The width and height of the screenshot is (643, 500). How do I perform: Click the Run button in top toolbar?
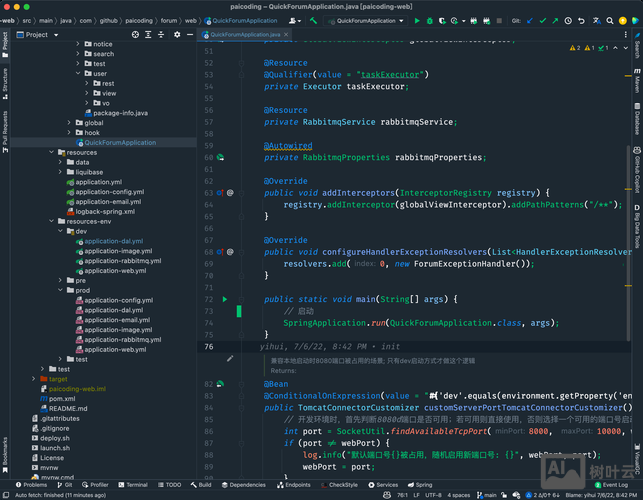[417, 20]
